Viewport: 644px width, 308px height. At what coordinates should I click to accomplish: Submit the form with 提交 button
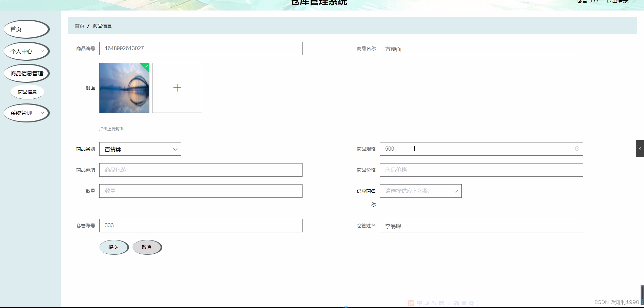point(114,247)
